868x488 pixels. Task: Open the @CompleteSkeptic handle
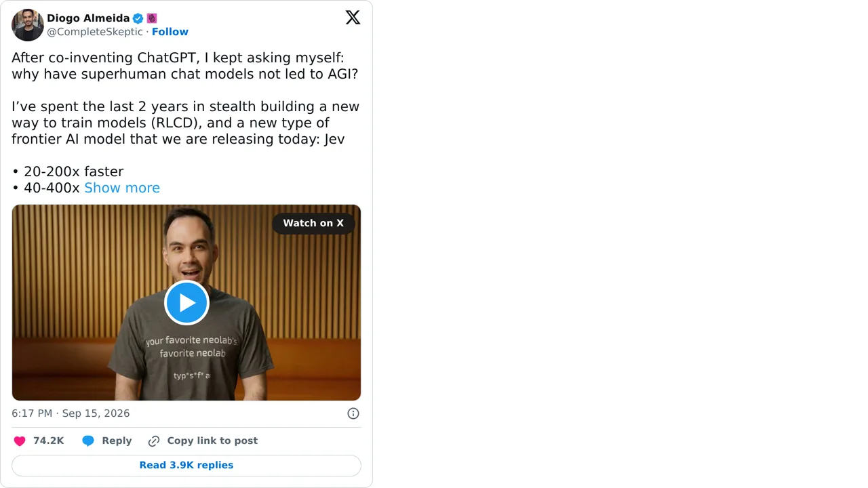(x=95, y=32)
